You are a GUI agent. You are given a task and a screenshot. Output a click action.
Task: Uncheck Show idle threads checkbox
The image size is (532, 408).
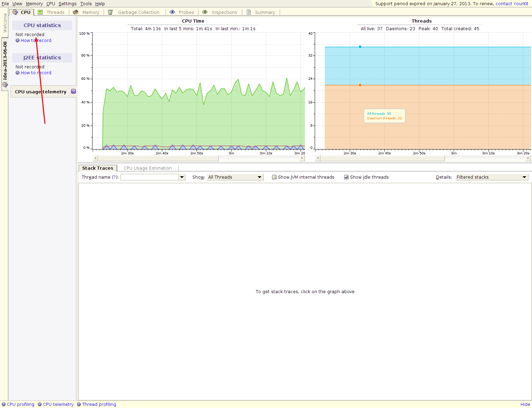346,177
